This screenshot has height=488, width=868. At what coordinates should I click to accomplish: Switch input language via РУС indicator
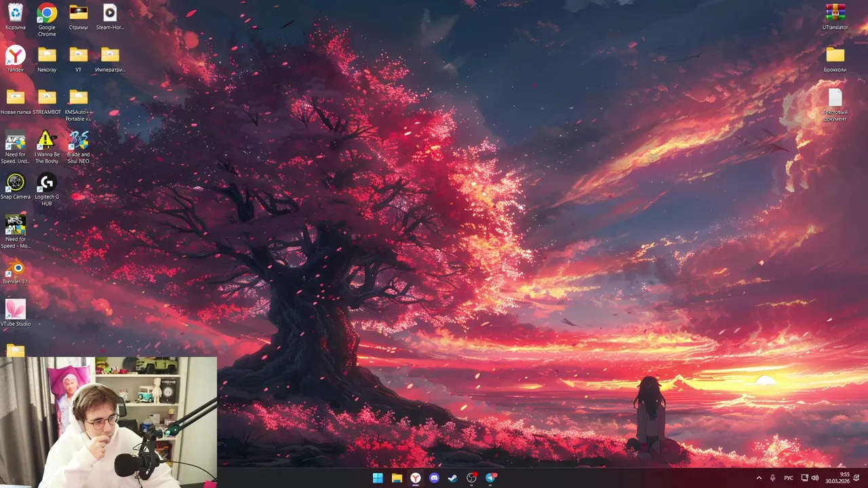(789, 478)
